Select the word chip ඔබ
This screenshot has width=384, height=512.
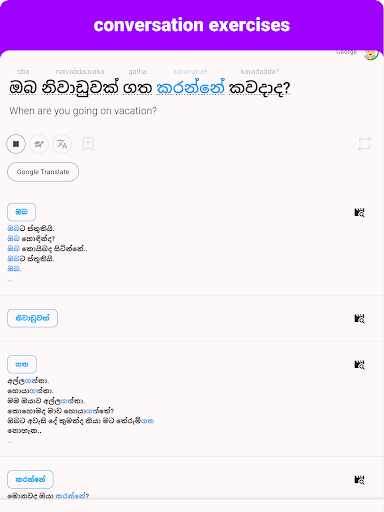pyautogui.click(x=21, y=212)
